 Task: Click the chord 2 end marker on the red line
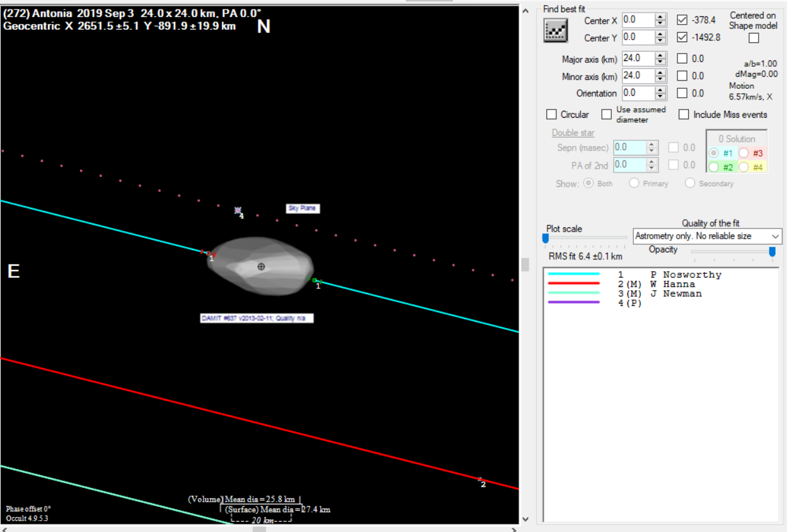coord(480,479)
